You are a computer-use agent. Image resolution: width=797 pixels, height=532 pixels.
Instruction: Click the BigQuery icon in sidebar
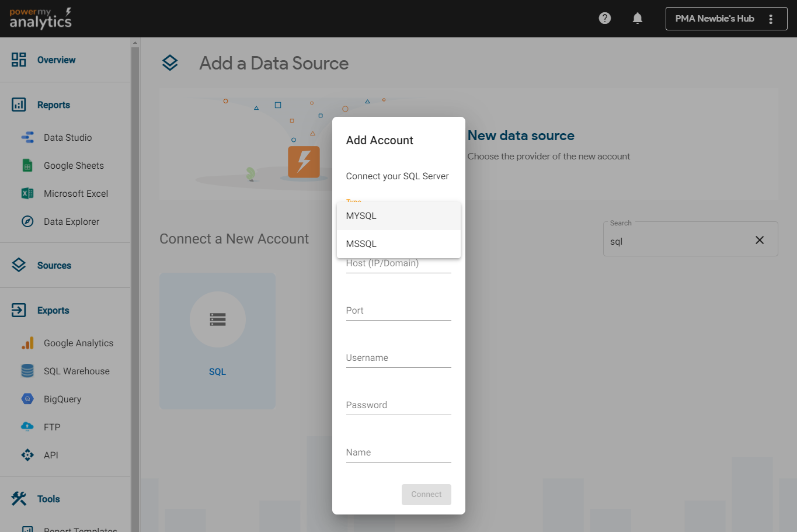tap(27, 399)
